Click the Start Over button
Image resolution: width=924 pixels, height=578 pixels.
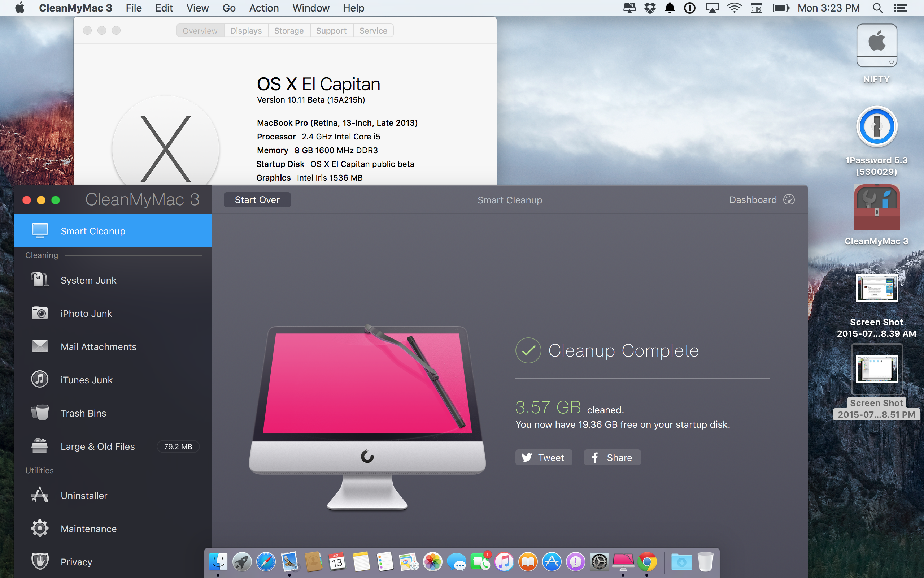[257, 200]
